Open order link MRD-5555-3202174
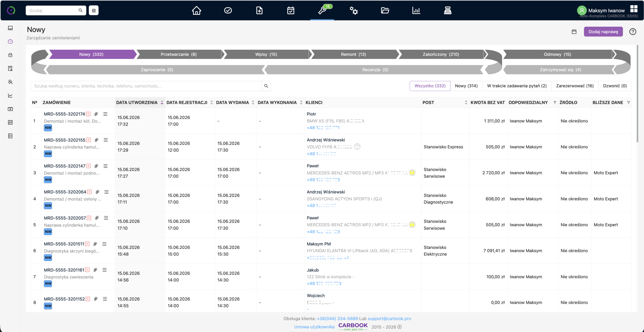 (x=64, y=114)
